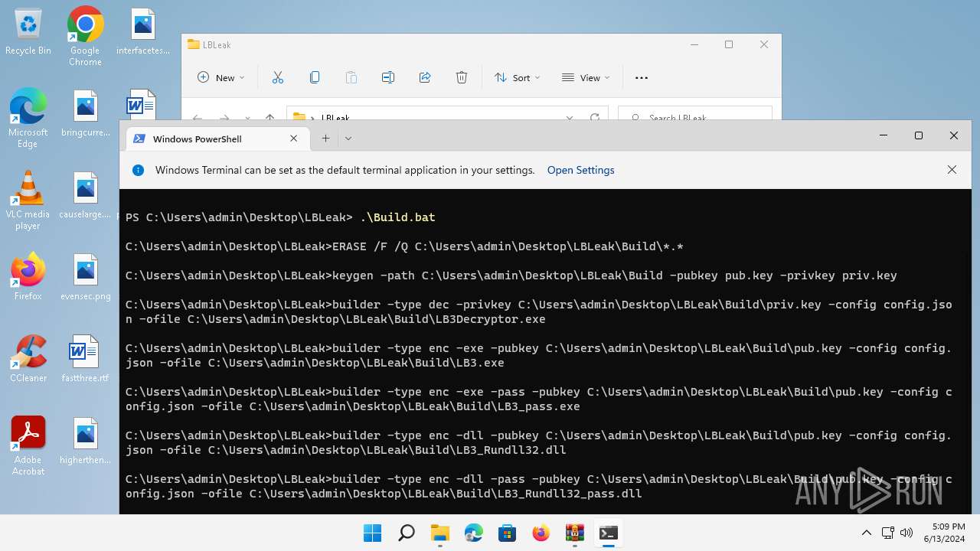
Task: Open Firefox from taskbar
Action: click(541, 533)
